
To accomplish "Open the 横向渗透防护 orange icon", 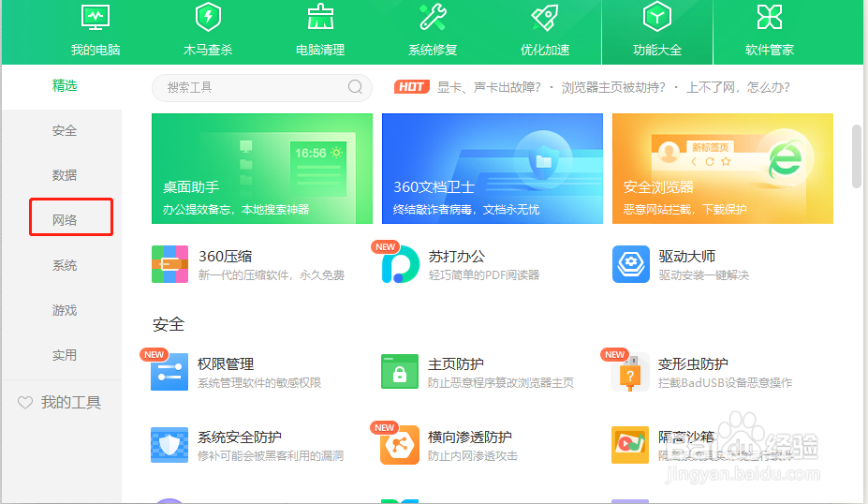I will (400, 445).
